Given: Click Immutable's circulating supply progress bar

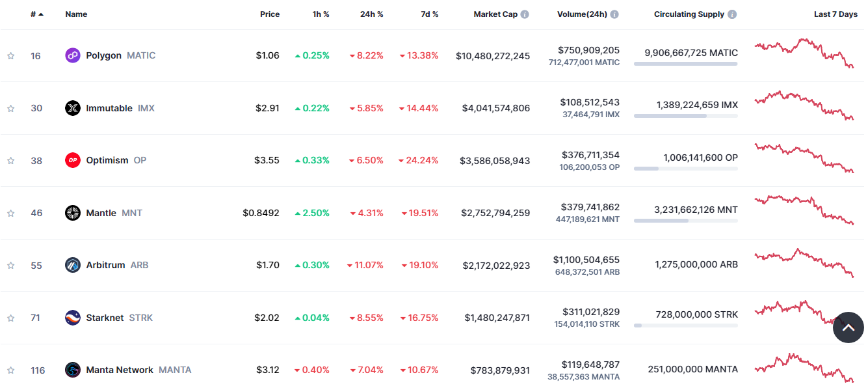Looking at the screenshot, I should 685,116.
